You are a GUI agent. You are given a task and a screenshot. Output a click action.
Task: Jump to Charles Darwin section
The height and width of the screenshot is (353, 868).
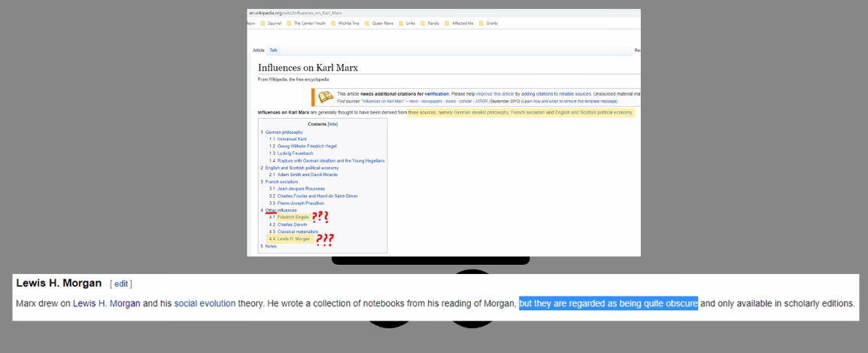[293, 224]
